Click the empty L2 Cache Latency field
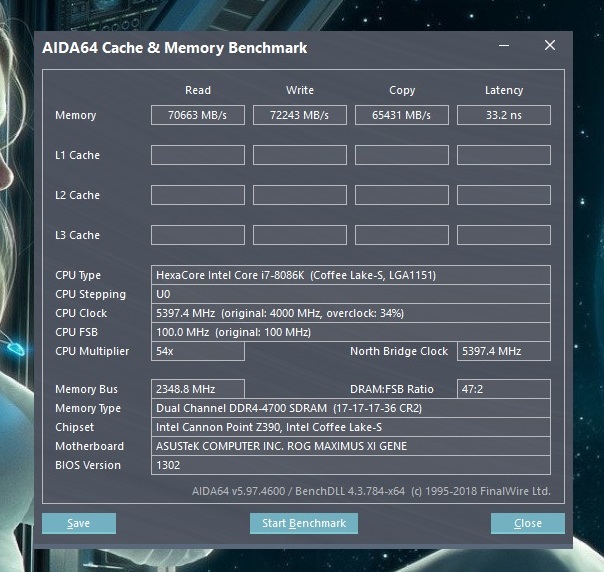The width and height of the screenshot is (604, 572). [504, 195]
